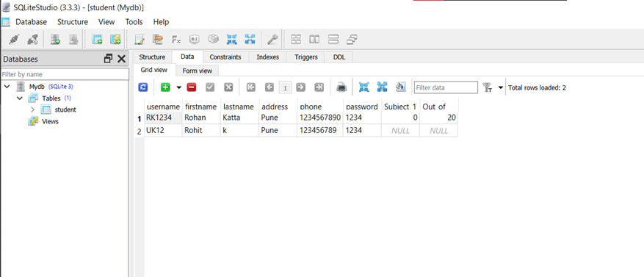
Task: Apply the filter using funnel icon
Action: point(487,87)
